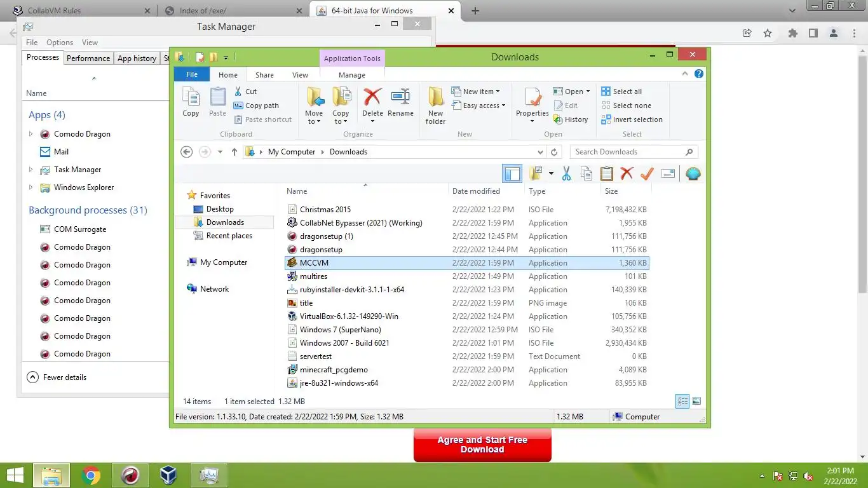868x488 pixels.
Task: Click the two-pages copy icon in lower toolbar
Action: 587,173
